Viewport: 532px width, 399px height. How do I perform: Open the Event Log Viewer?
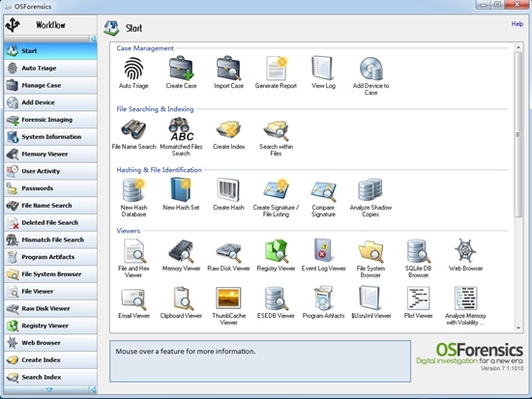coord(323,250)
